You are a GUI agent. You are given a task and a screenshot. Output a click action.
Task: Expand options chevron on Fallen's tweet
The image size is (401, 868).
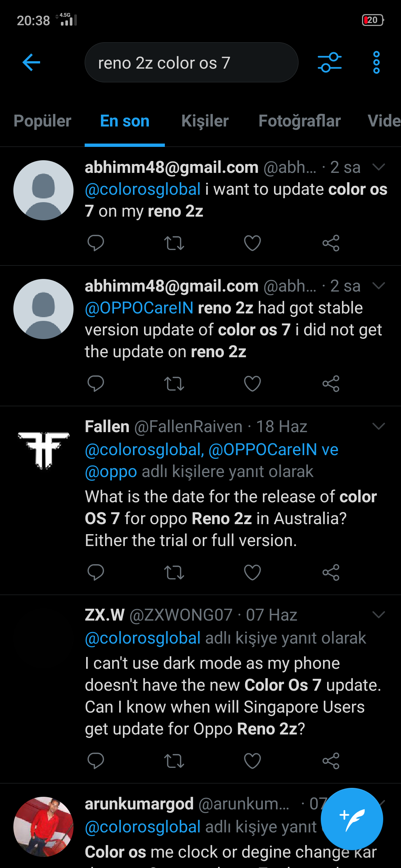point(378,427)
